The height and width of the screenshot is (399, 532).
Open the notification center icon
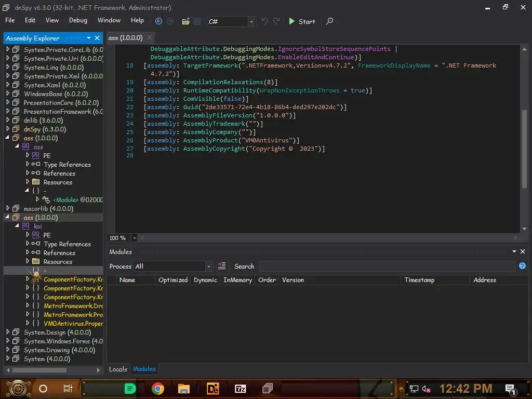point(510,389)
